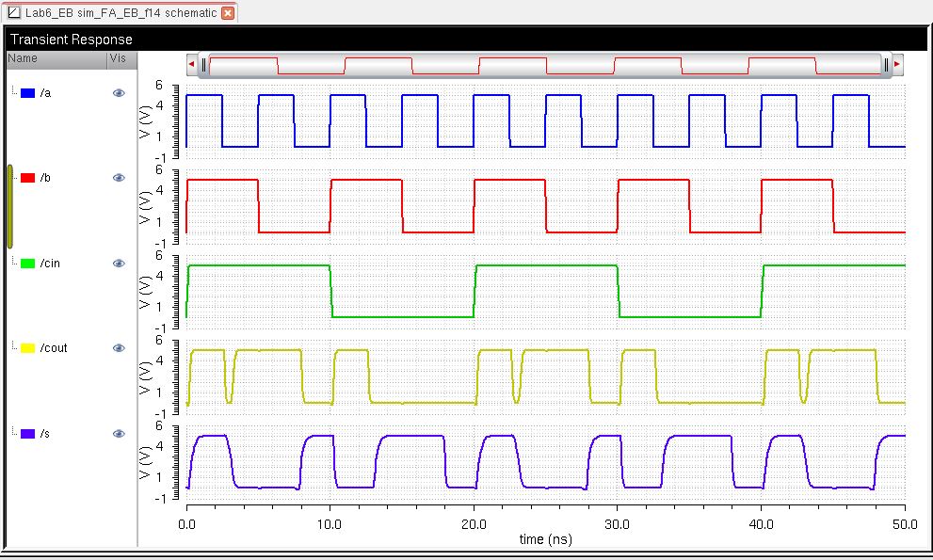This screenshot has width=933, height=560.
Task: Click the left red scroll arrow of the overview bar
Action: click(192, 64)
